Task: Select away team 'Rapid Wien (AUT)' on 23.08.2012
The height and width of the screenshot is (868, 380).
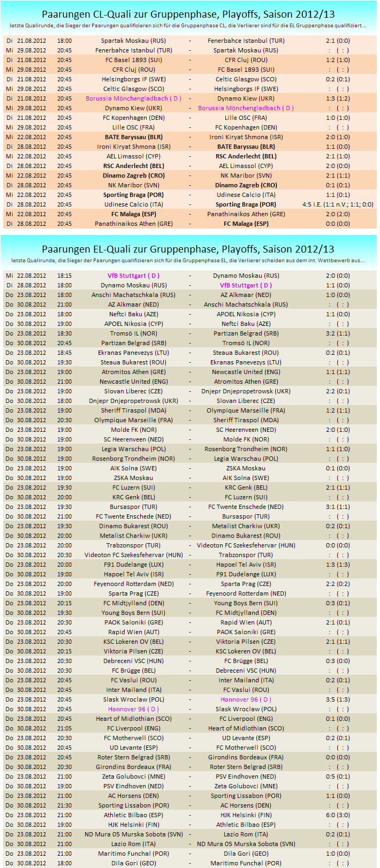Action: pos(246,622)
